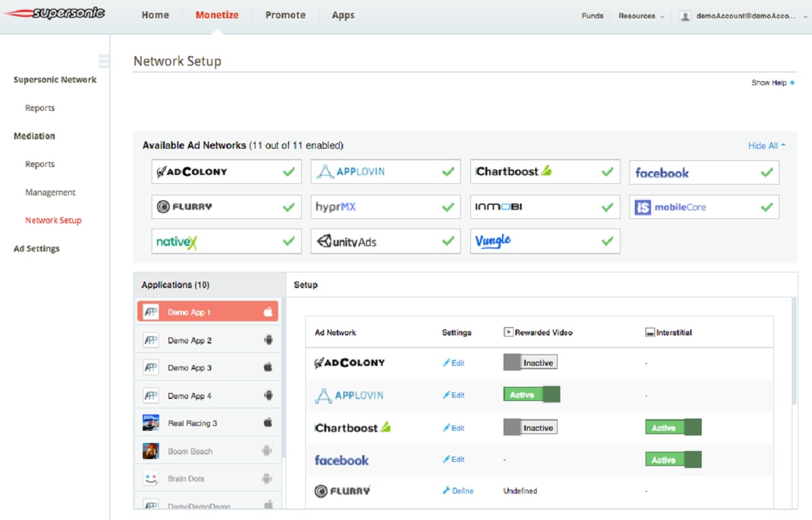Open the Home tab
The width and height of the screenshot is (812, 520).
[155, 15]
